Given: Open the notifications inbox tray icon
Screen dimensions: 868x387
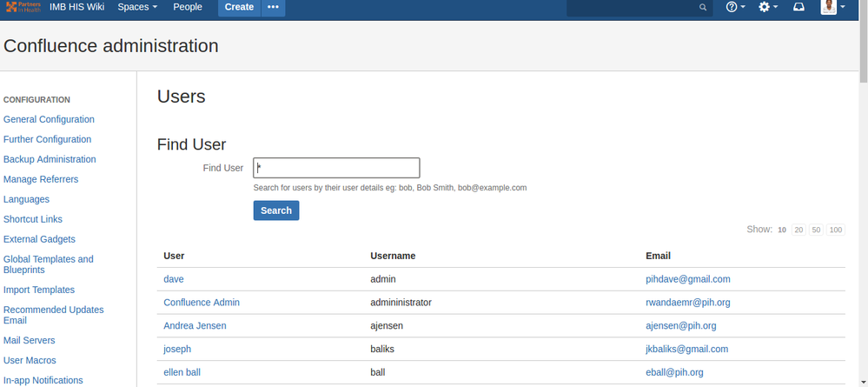Looking at the screenshot, I should (798, 7).
